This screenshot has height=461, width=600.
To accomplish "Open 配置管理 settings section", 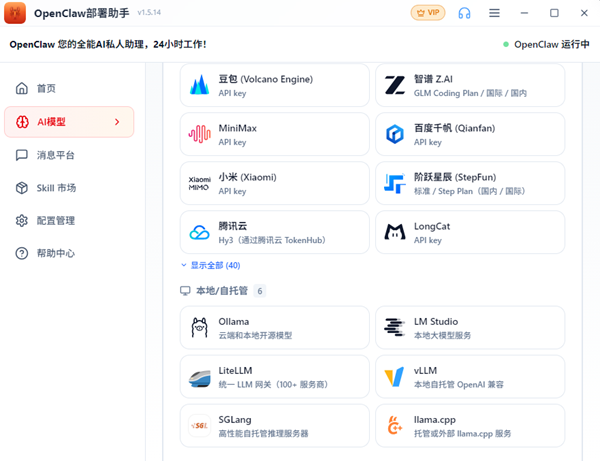I will pos(69,221).
